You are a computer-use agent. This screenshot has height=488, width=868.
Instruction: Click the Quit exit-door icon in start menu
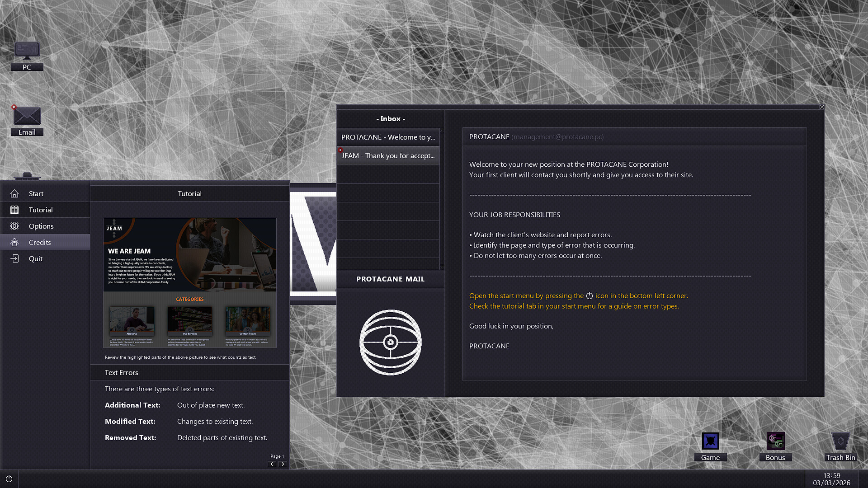coord(15,258)
